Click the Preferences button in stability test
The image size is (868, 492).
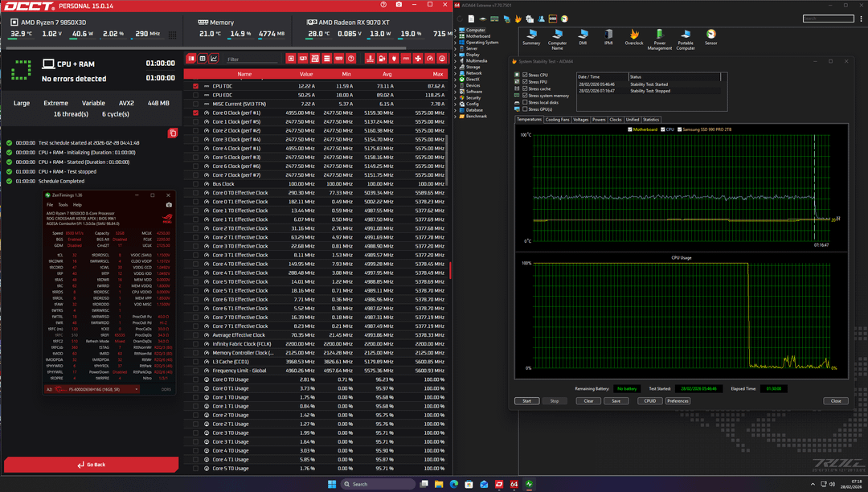(678, 400)
